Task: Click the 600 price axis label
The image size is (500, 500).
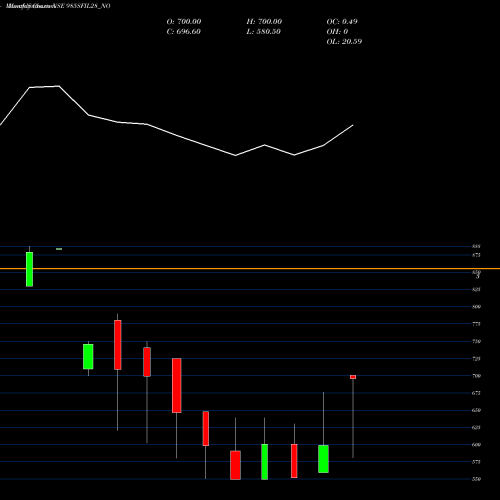Action: click(x=476, y=445)
